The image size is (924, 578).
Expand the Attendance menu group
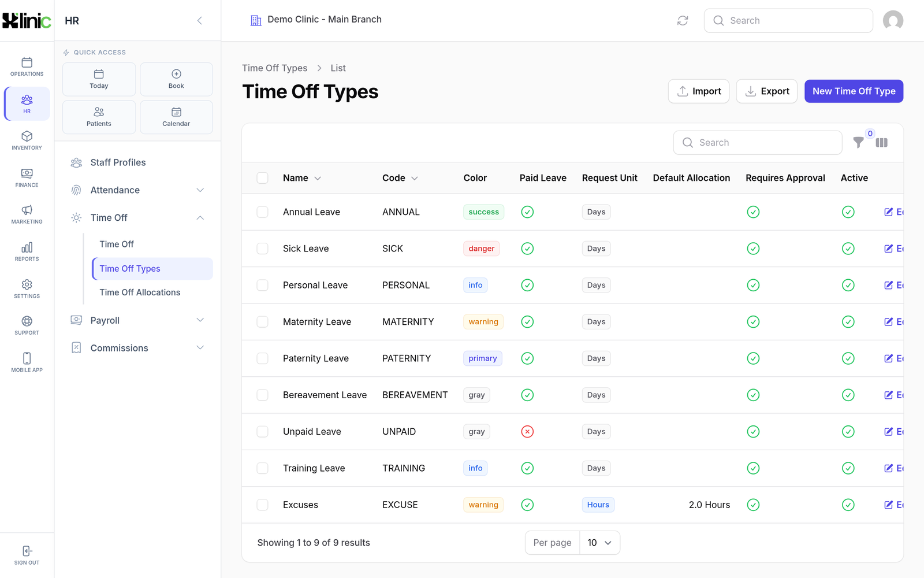click(x=137, y=190)
